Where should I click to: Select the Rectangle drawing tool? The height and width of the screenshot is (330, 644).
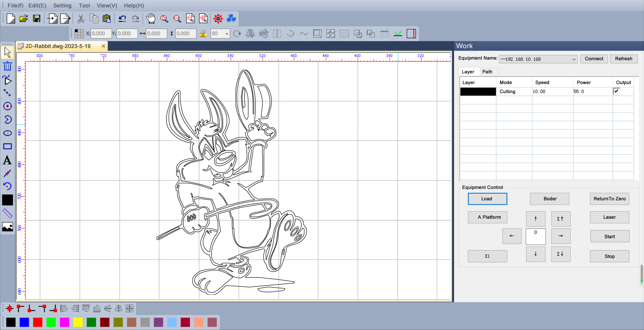click(x=7, y=146)
